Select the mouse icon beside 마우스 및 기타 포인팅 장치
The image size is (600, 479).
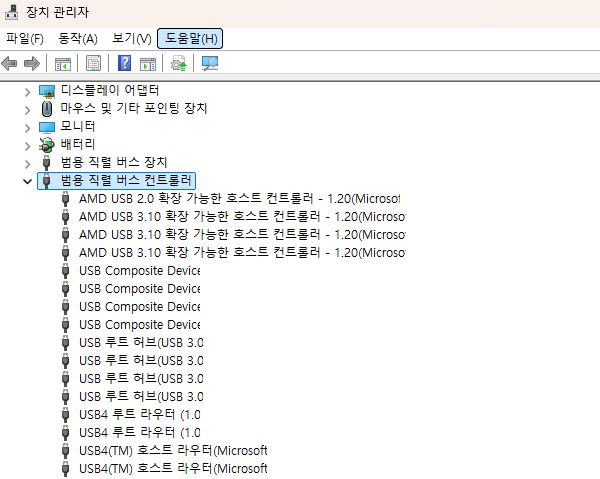47,109
